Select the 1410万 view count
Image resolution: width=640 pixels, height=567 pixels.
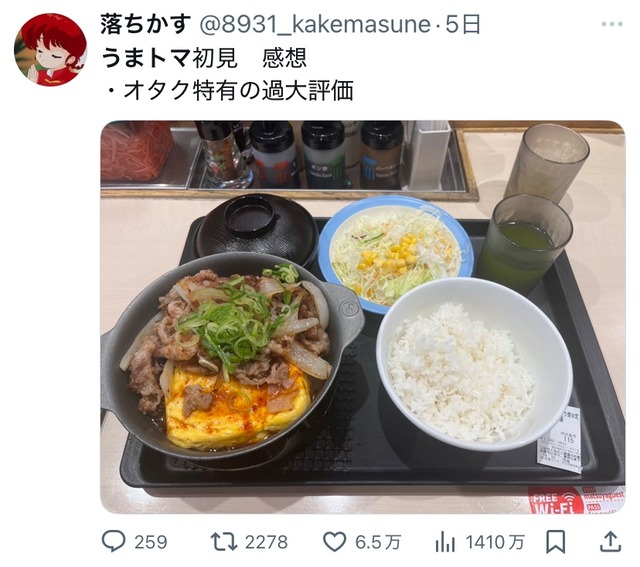tap(495, 543)
